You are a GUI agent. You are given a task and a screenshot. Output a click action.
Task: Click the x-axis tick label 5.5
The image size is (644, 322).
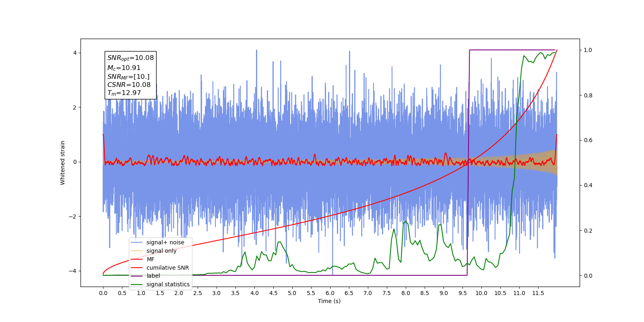[x=311, y=293]
